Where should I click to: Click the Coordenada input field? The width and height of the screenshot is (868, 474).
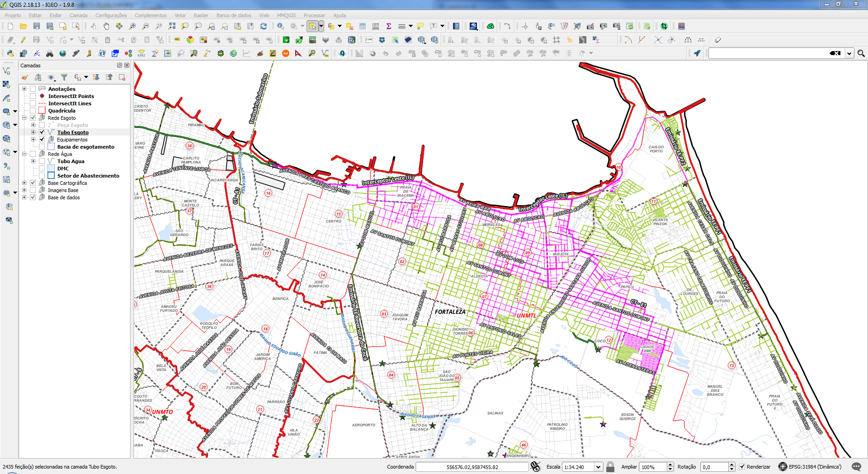(x=472, y=467)
